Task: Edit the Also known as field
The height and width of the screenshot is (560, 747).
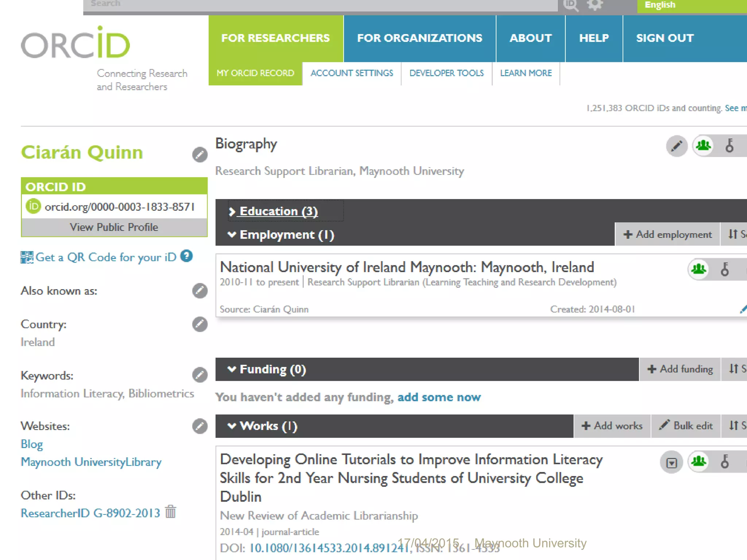Action: tap(200, 291)
